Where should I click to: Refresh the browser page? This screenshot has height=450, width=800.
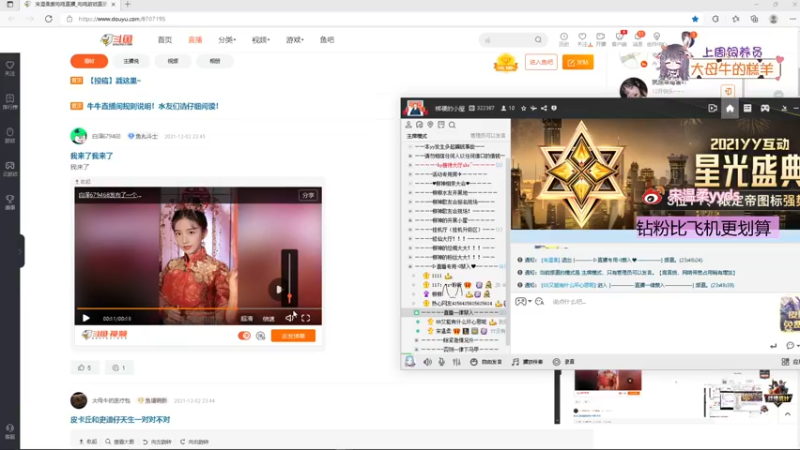[48, 19]
